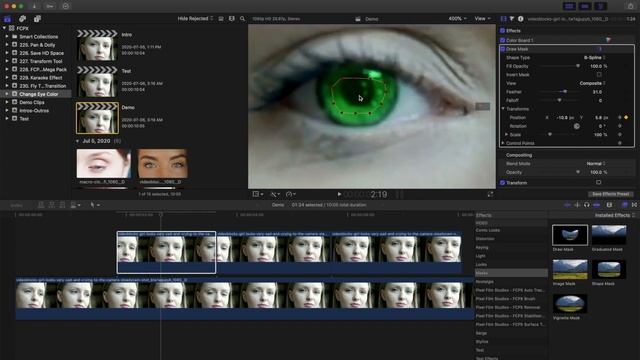This screenshot has height=360, width=640.
Task: Toggle the Transitions browser icon
Action: (x=634, y=205)
